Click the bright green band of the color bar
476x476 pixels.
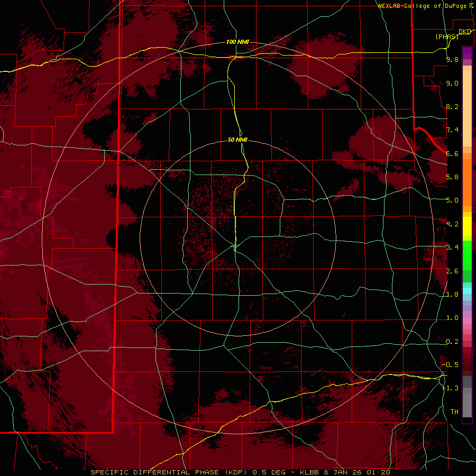(x=467, y=255)
